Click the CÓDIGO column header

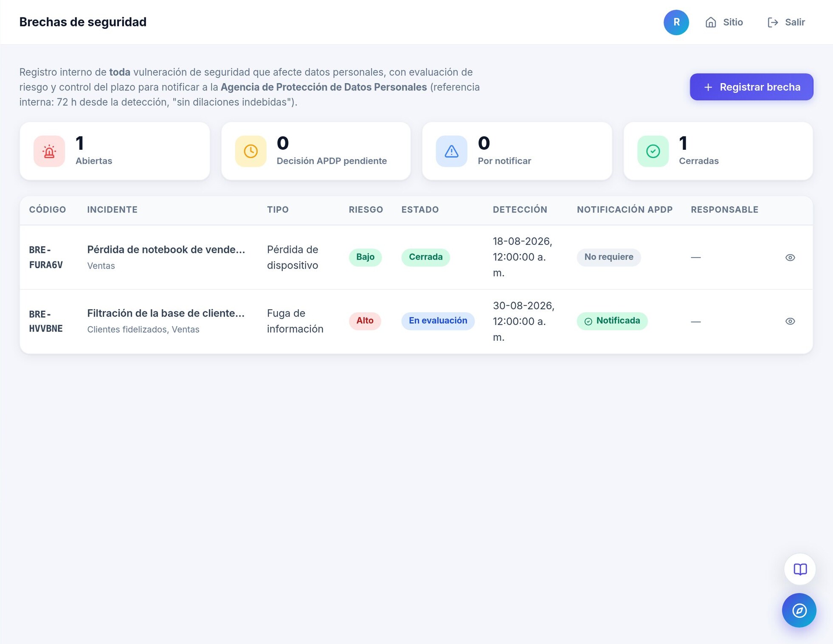pyautogui.click(x=48, y=210)
